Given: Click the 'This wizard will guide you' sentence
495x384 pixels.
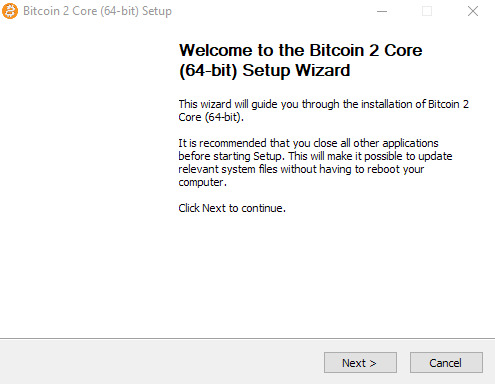Looking at the screenshot, I should point(323,104).
